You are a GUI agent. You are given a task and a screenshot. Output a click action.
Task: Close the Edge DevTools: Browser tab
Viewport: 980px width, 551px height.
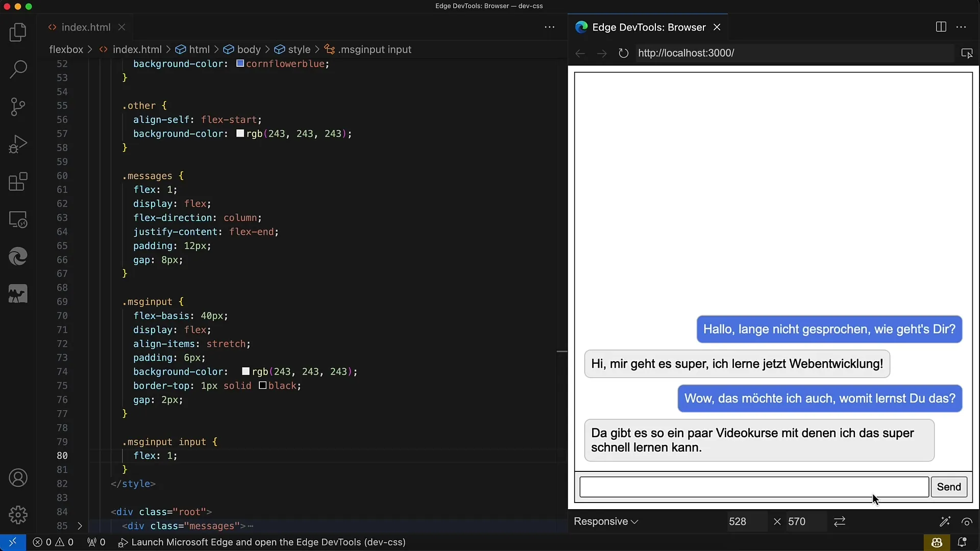tap(717, 27)
